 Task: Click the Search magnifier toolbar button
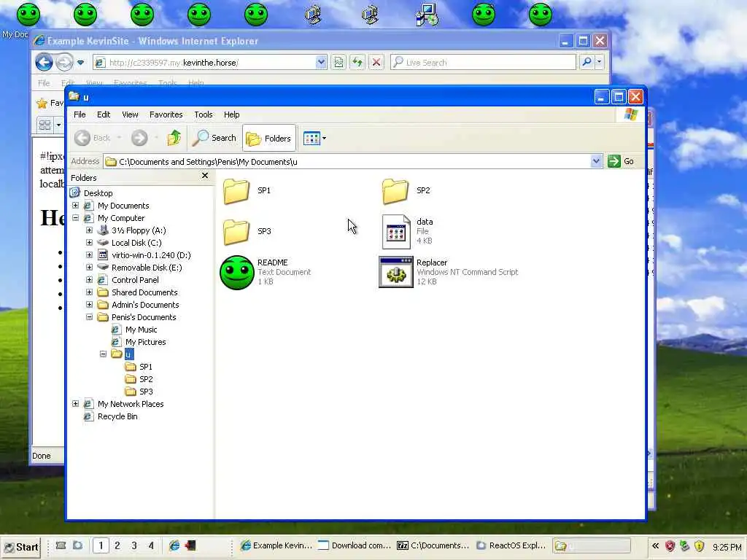click(214, 138)
